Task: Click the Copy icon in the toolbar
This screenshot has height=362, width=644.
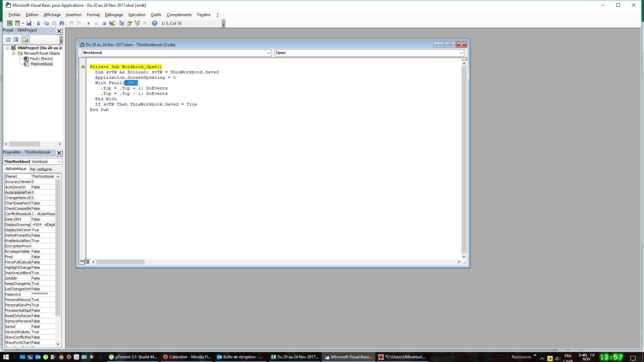Action: (x=46, y=23)
